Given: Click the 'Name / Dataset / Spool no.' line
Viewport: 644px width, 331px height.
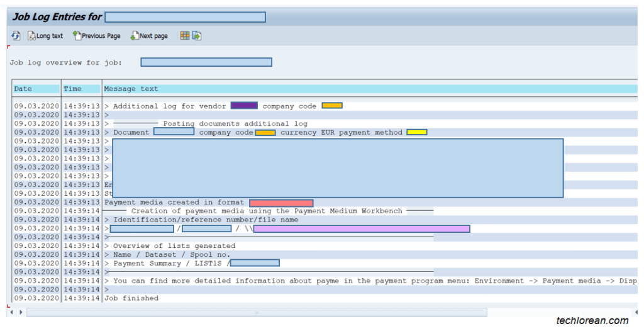Looking at the screenshot, I should [172, 254].
